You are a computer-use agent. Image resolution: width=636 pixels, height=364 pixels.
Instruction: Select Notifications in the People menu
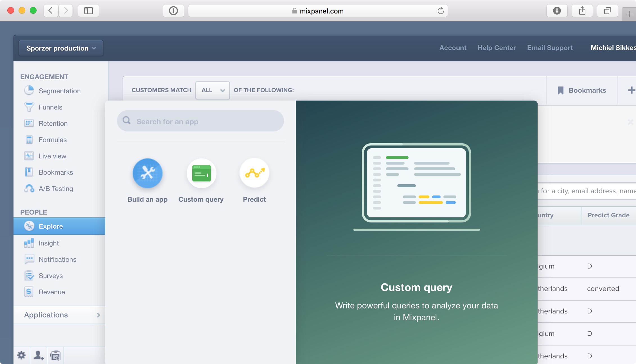click(57, 260)
